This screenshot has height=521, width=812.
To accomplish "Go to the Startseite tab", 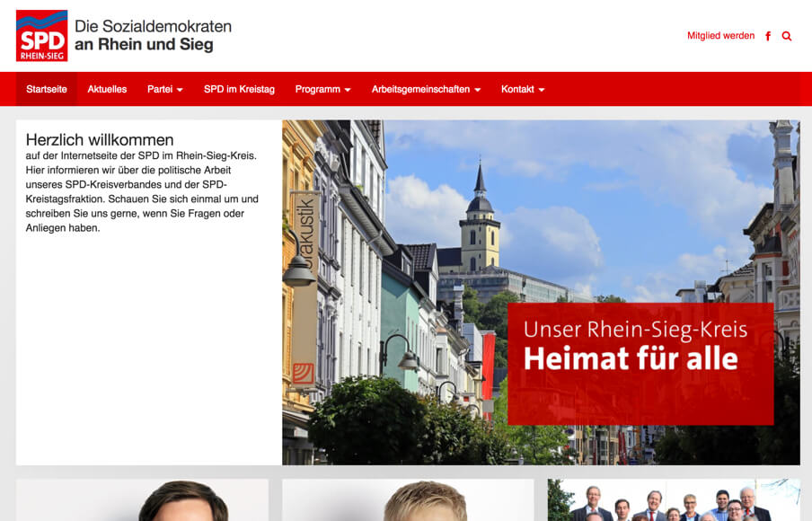I will [47, 89].
